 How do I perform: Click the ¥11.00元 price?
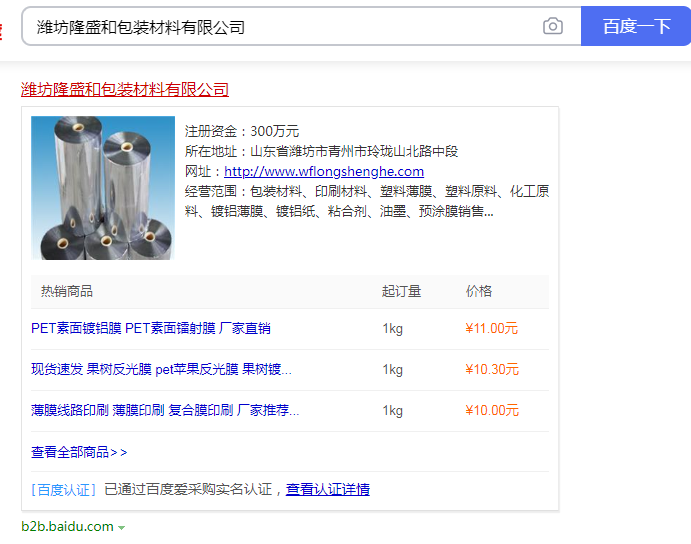492,328
